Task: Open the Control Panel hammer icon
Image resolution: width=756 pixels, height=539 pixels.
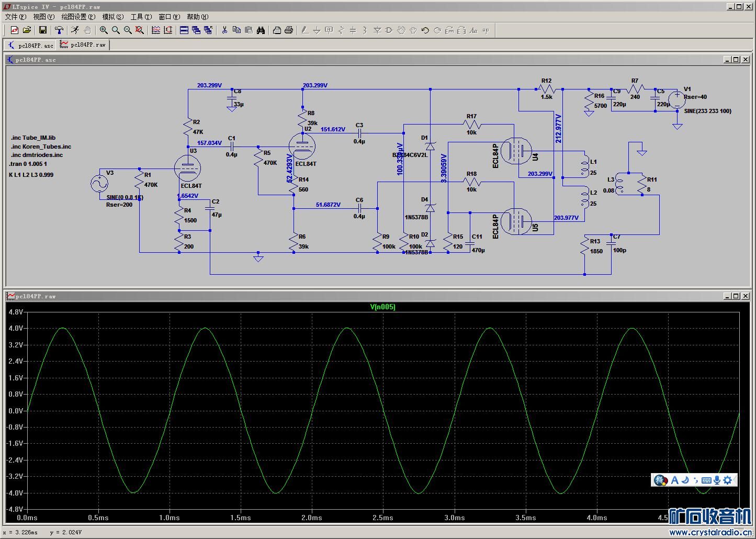Action: 59,30
